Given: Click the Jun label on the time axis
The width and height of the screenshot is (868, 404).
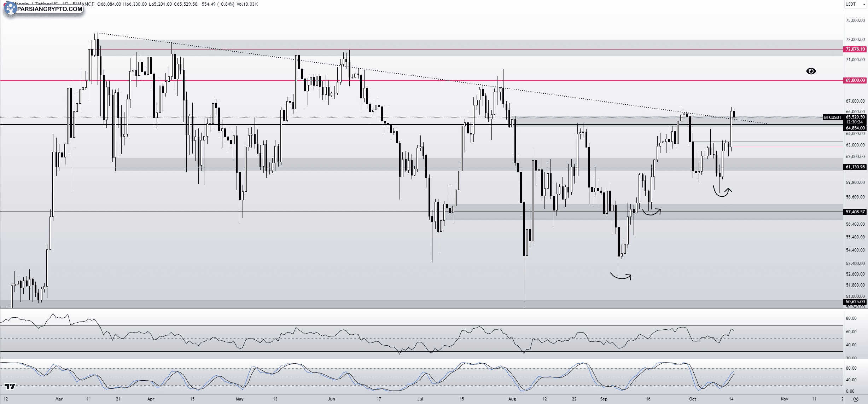Looking at the screenshot, I should (331, 399).
